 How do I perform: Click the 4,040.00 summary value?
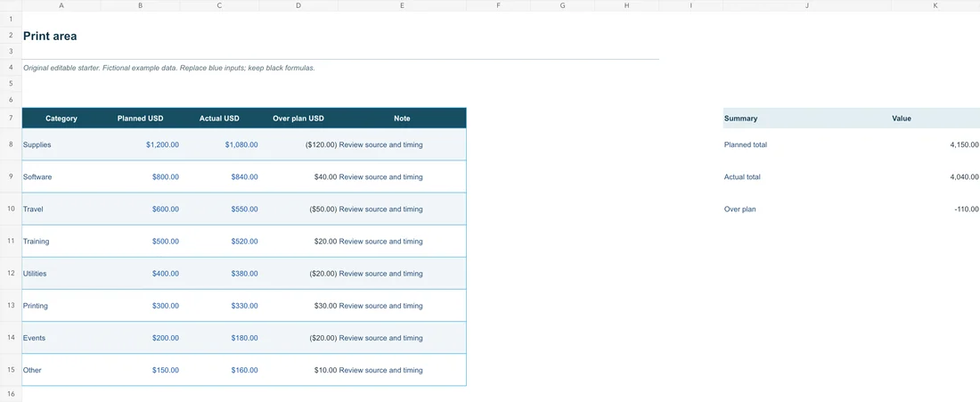(935, 176)
